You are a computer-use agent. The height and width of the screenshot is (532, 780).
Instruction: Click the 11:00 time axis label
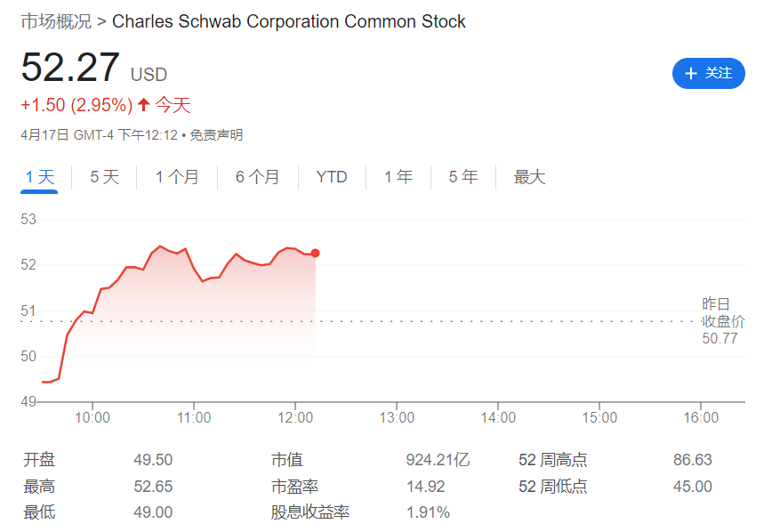(194, 417)
